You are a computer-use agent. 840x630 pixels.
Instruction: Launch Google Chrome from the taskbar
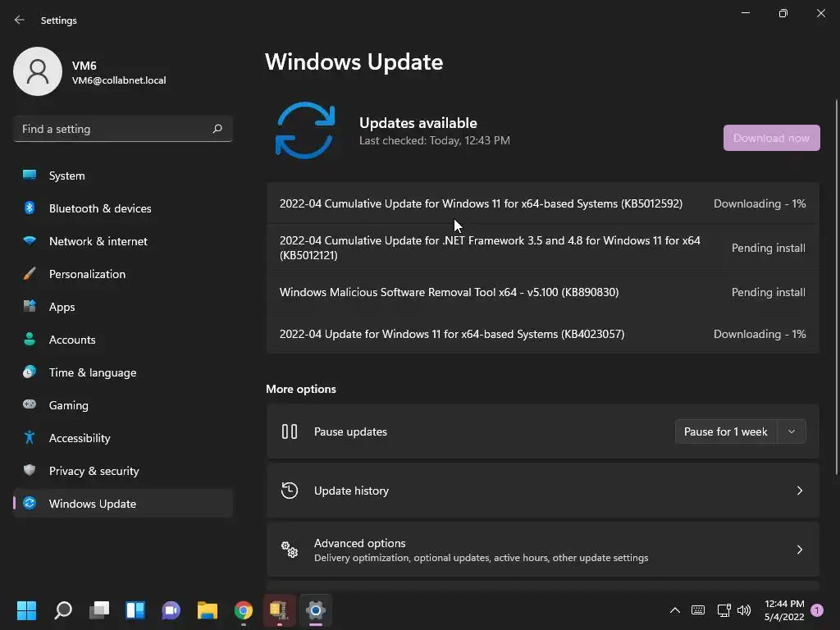click(243, 610)
